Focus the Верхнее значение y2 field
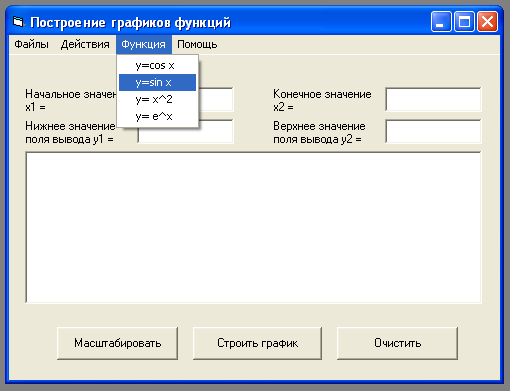 [x=433, y=132]
